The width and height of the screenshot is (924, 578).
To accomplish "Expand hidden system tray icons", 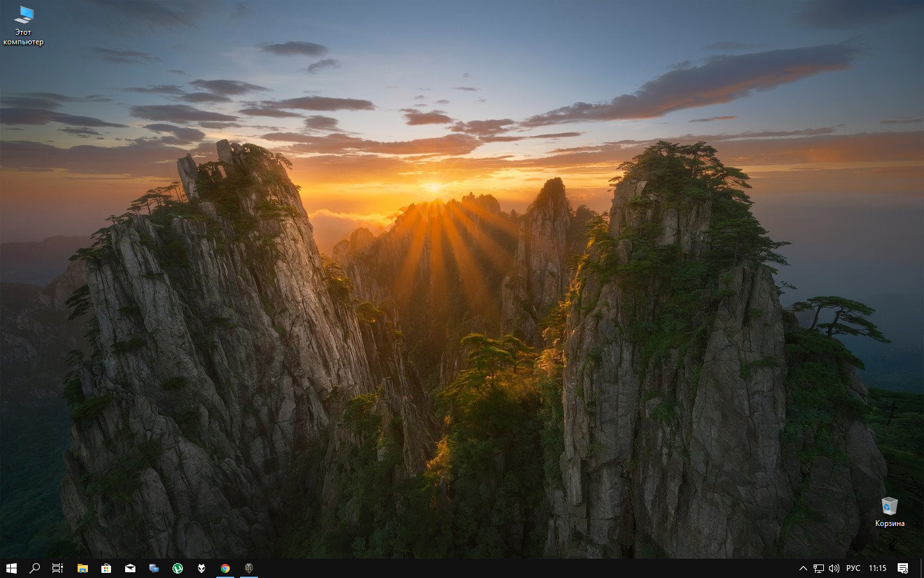I will [803, 568].
